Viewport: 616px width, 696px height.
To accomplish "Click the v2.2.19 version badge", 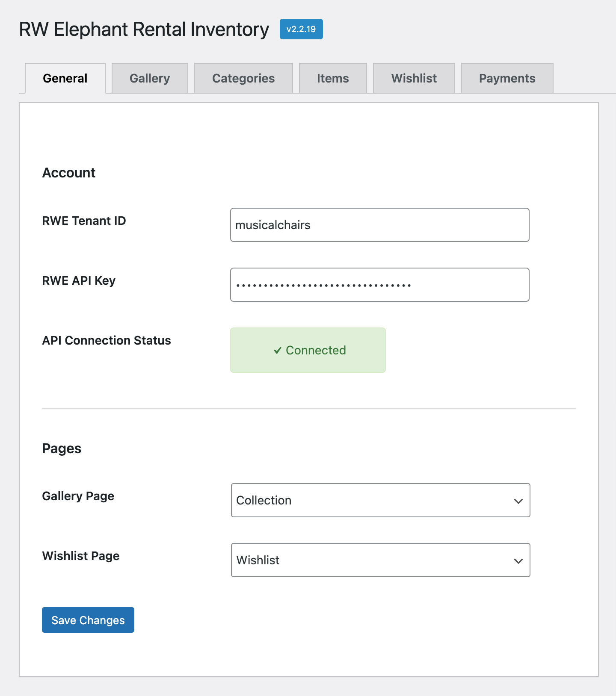I will point(301,29).
